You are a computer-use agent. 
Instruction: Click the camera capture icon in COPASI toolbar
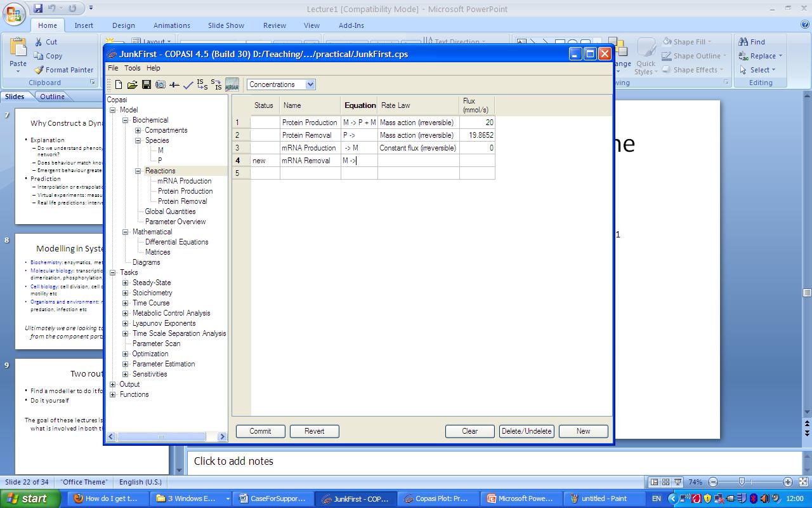tap(160, 84)
